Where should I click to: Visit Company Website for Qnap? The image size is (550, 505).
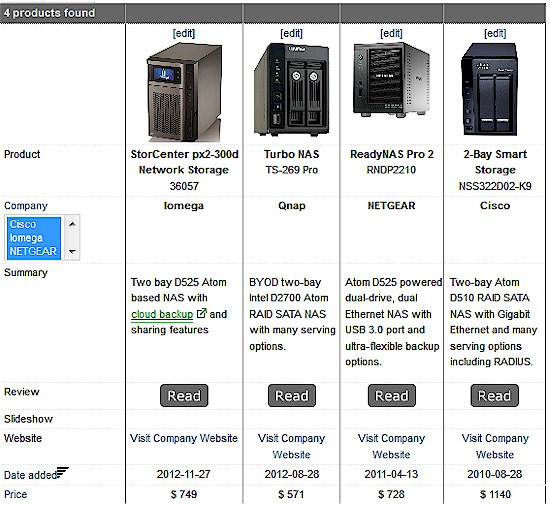coord(291,446)
